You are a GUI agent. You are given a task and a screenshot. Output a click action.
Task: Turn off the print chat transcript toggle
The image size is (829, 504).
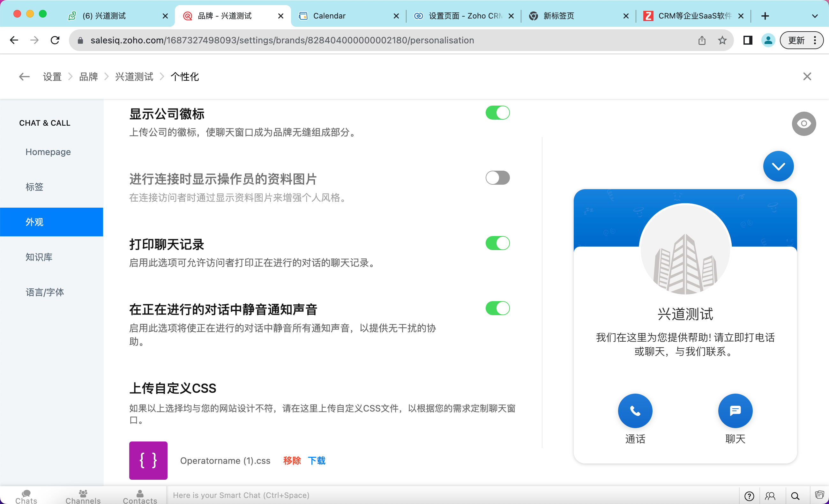[497, 243]
